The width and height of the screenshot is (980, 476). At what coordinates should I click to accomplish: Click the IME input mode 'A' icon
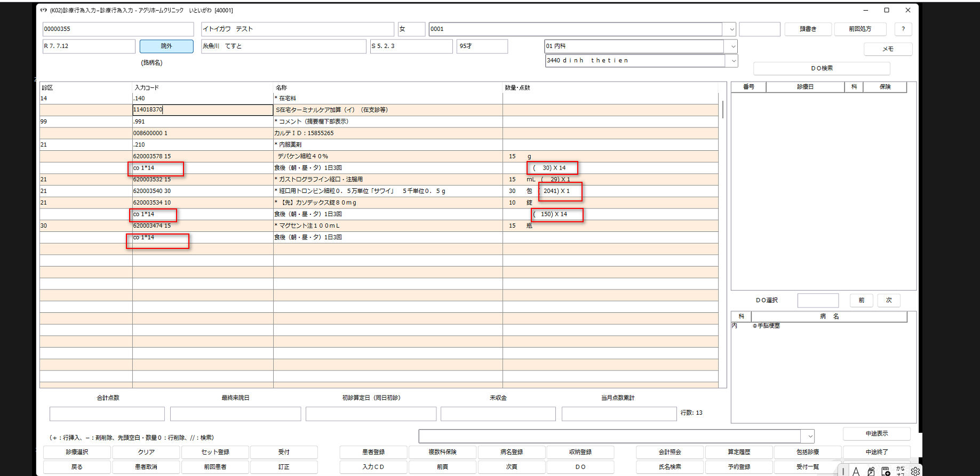(856, 471)
